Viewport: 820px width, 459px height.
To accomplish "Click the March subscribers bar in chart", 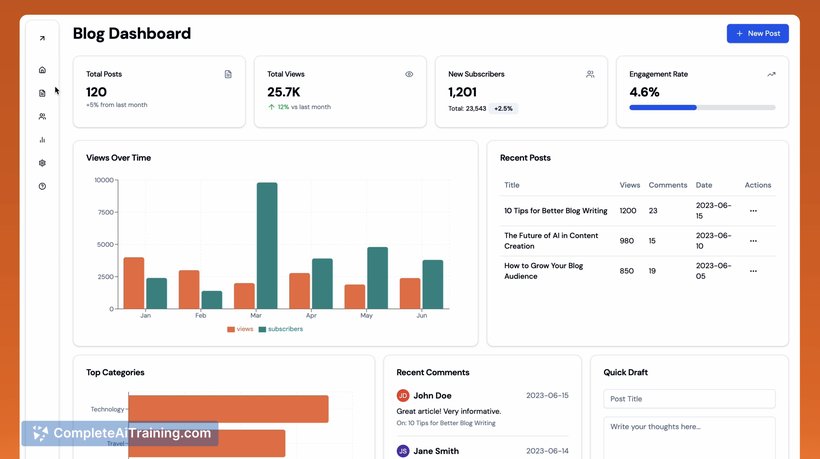I will (x=267, y=246).
